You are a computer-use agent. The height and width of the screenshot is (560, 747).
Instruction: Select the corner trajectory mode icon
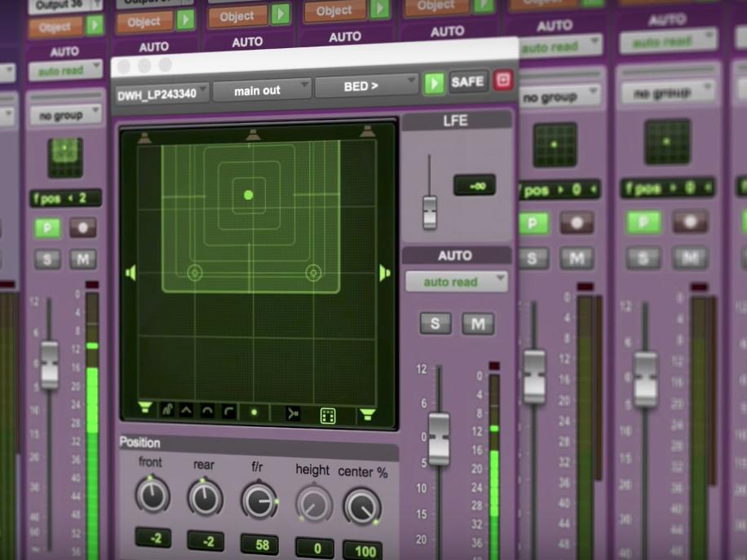pyautogui.click(x=228, y=412)
